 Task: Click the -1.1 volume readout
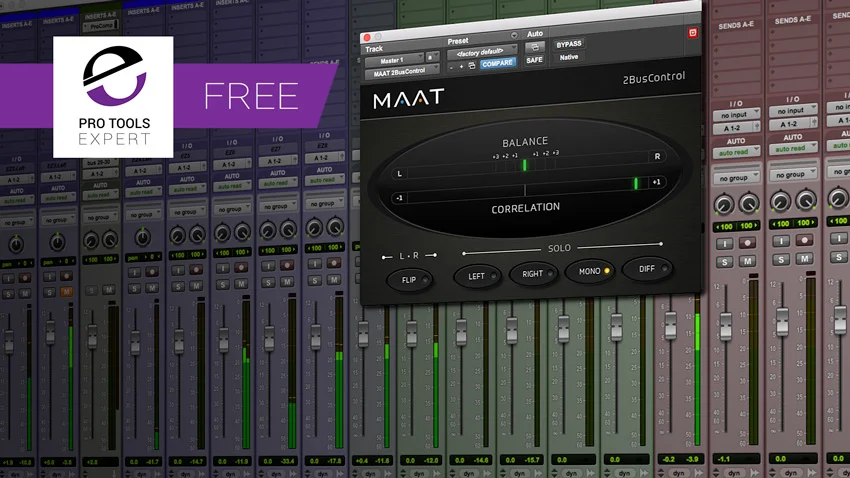(x=724, y=459)
